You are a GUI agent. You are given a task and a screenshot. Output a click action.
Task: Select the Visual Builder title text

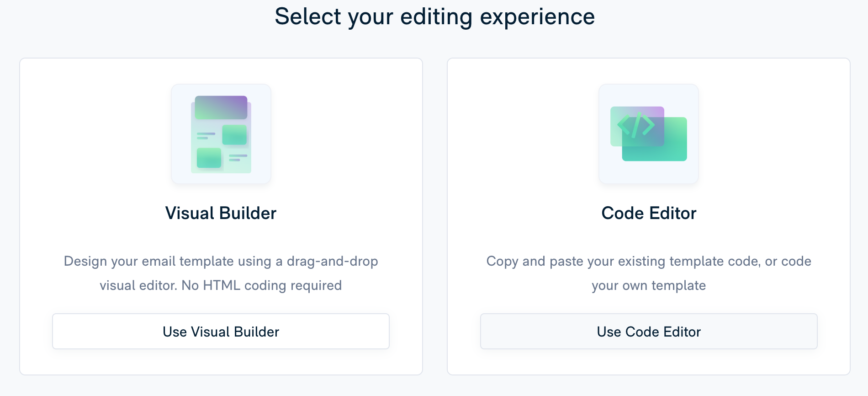coord(221,213)
